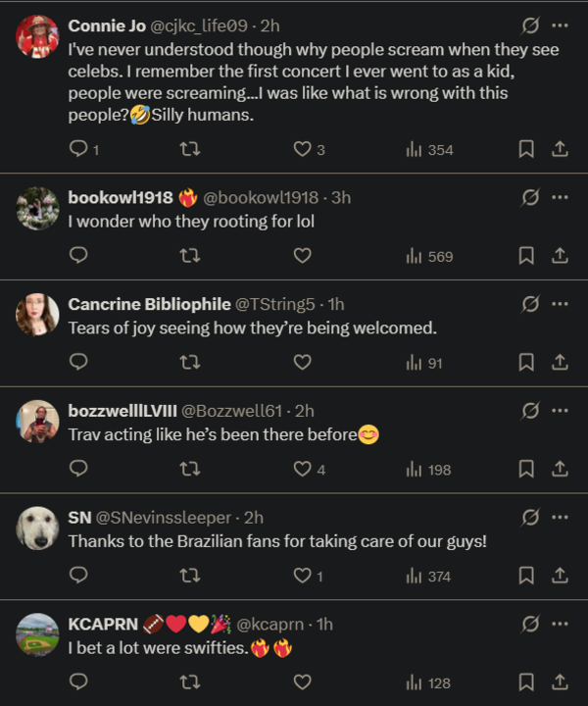Image resolution: width=588 pixels, height=706 pixels.
Task: Open Grok icon on Connie Jo's tweet
Action: pyautogui.click(x=530, y=26)
